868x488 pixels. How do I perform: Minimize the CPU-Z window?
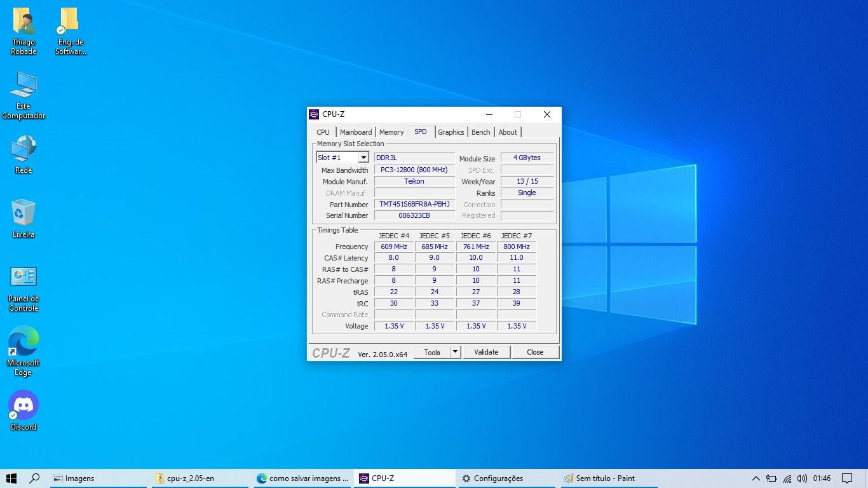click(489, 114)
